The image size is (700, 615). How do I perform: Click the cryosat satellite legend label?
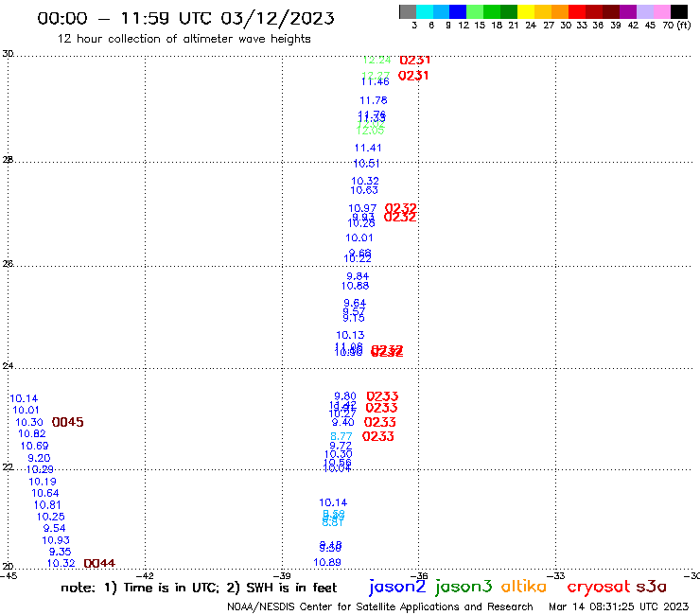[599, 588]
